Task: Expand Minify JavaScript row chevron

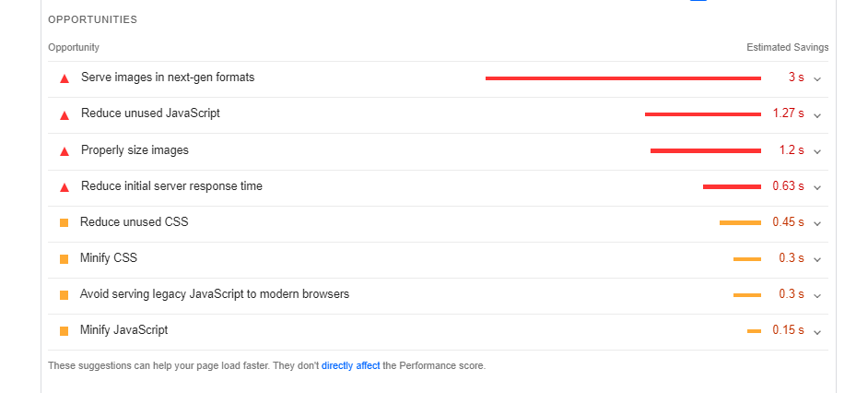Action: tap(817, 330)
